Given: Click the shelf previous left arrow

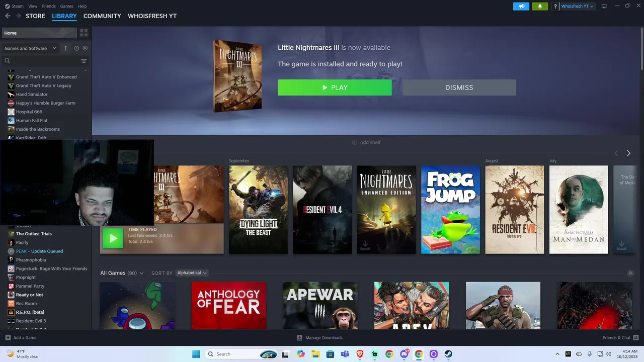Looking at the screenshot, I should click(x=616, y=153).
